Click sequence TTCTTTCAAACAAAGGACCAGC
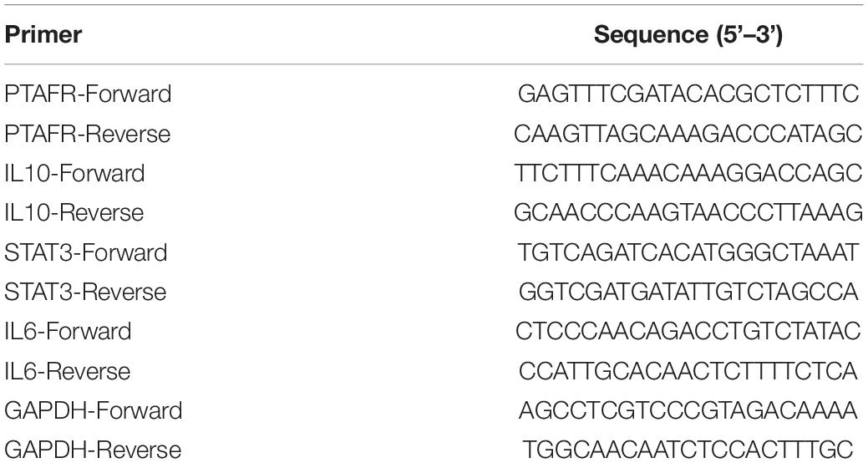The image size is (868, 463). pos(688,173)
